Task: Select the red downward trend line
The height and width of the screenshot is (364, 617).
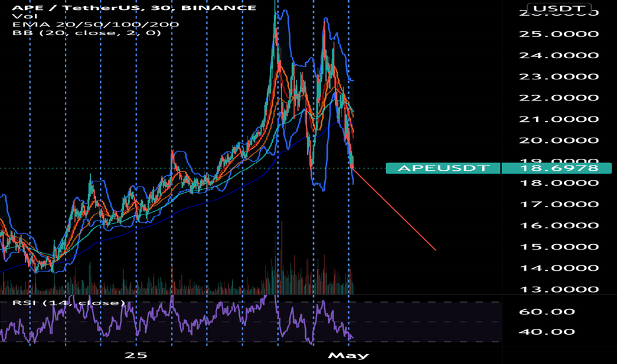Action: 395,209
